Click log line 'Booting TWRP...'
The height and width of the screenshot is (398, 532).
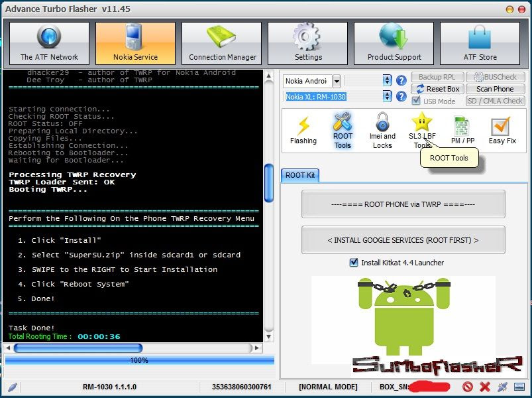(48, 190)
